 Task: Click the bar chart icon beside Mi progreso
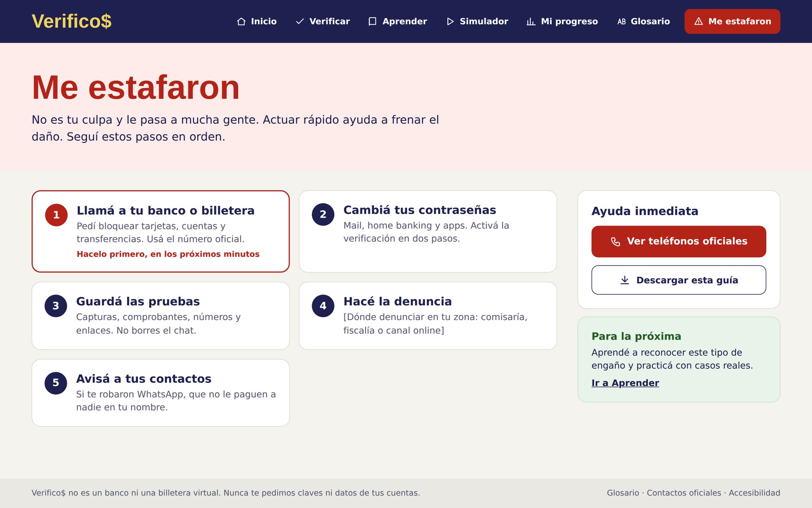531,22
